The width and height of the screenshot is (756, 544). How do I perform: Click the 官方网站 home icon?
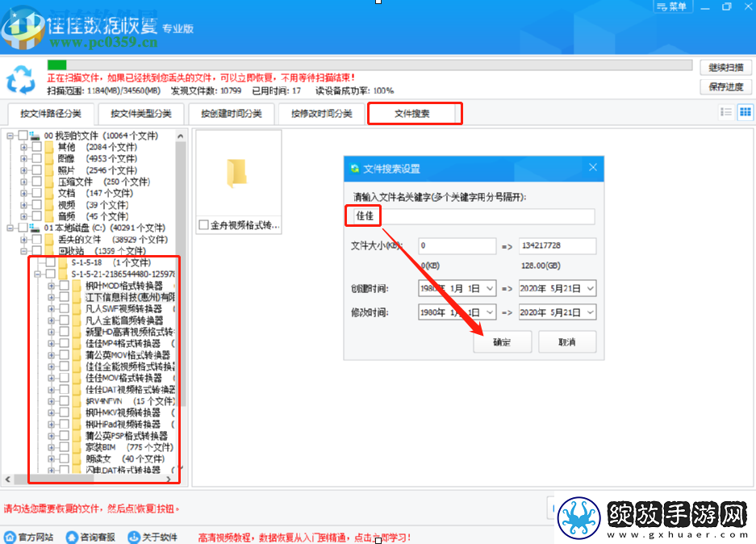(x=10, y=538)
